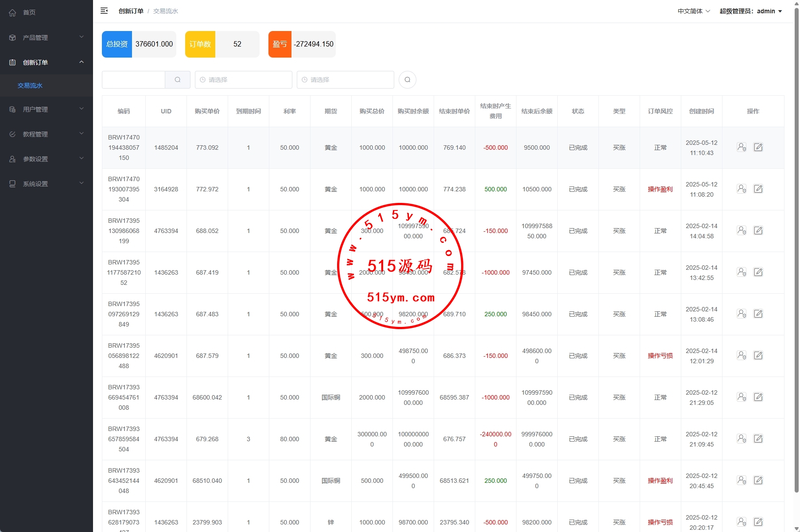The height and width of the screenshot is (532, 800).
Task: Click the 创新订单 breadcrumb link
Action: 131,11
